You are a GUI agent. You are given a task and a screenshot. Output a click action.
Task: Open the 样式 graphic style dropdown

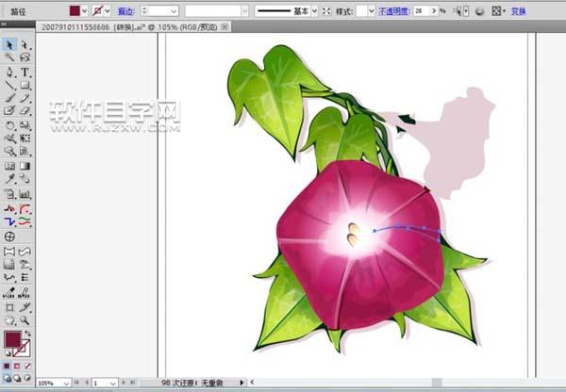tap(371, 11)
